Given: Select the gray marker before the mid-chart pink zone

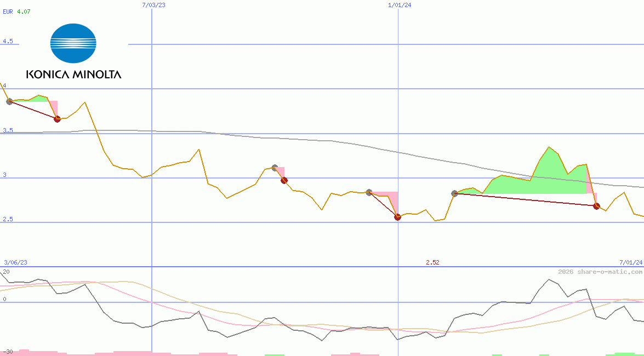Looking at the screenshot, I should tap(368, 192).
